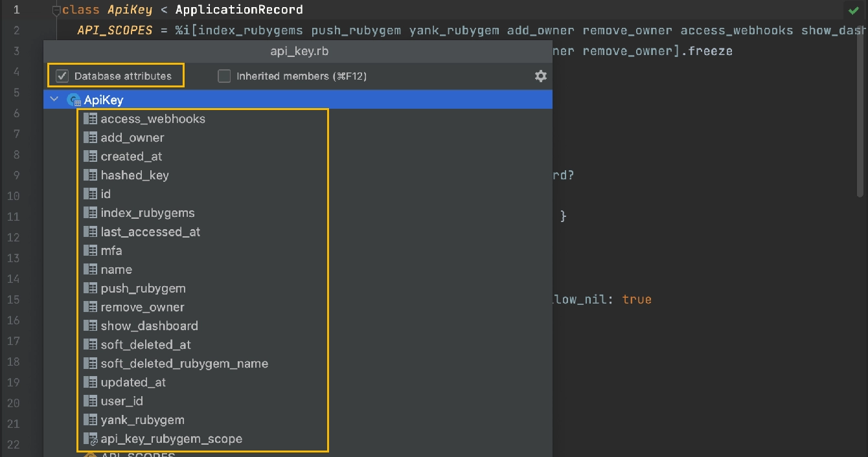Click the api_key_rubygem_scope association icon
The height and width of the screenshot is (457, 868).
coord(91,439)
